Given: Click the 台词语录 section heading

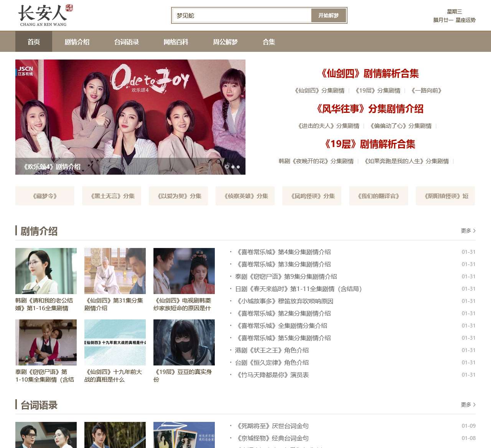Looking at the screenshot, I should [x=39, y=405].
